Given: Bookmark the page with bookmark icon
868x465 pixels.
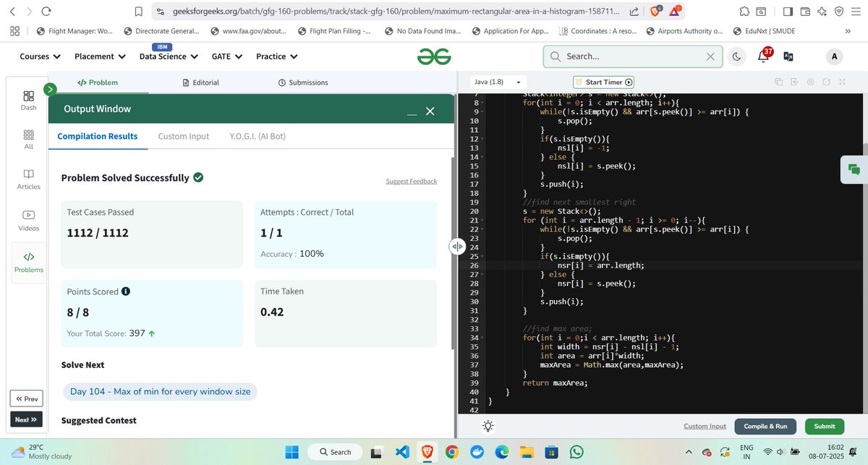Looking at the screenshot, I should 139,12.
